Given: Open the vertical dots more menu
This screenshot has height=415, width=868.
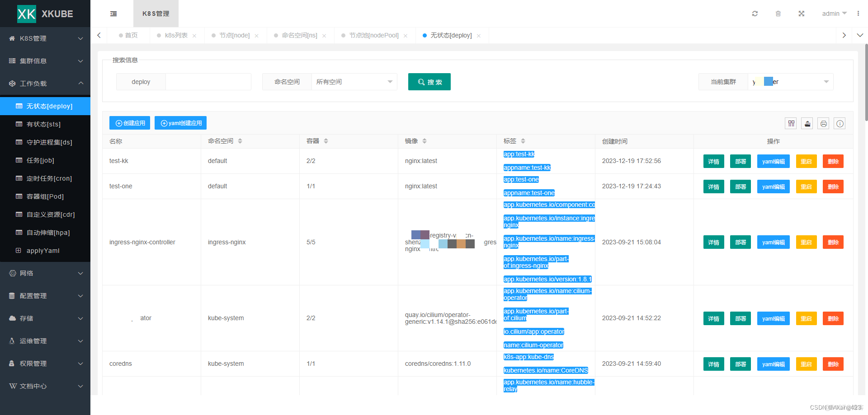Looking at the screenshot, I should click(x=858, y=14).
